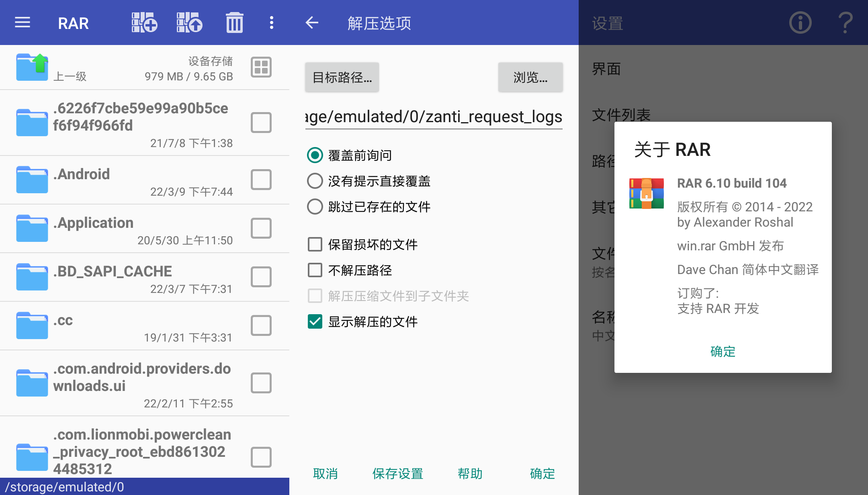Select 跳过已存在的文件 radio option
This screenshot has height=495, width=868.
315,207
